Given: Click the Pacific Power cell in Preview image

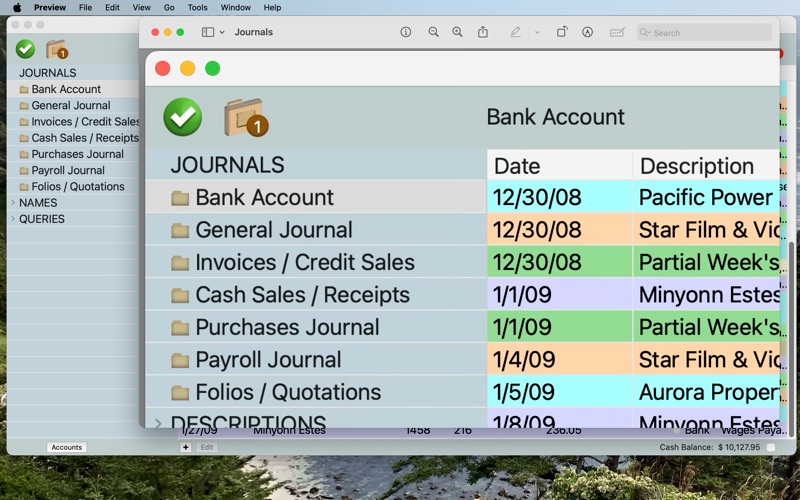Looking at the screenshot, I should (x=706, y=197).
